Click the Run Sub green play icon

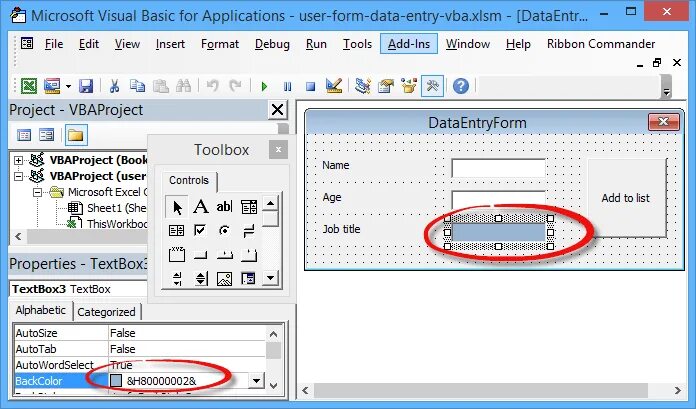(x=265, y=86)
